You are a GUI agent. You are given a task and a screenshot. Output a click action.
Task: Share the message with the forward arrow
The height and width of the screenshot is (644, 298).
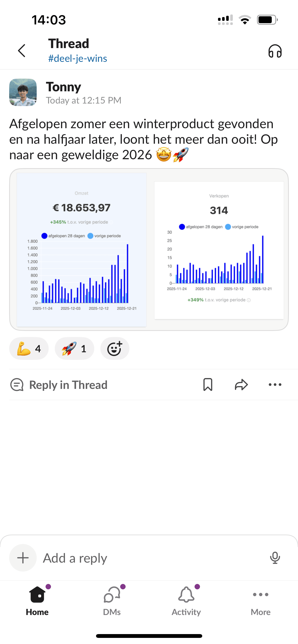pos(241,385)
